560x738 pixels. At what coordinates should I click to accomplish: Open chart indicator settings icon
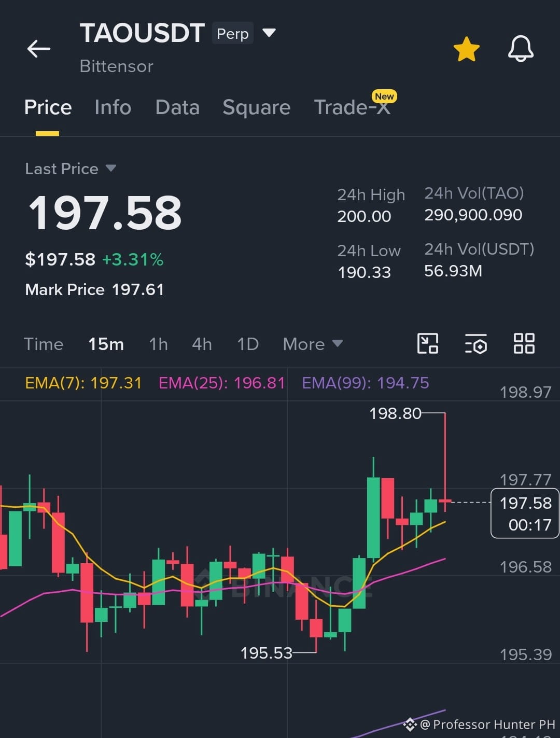(475, 343)
